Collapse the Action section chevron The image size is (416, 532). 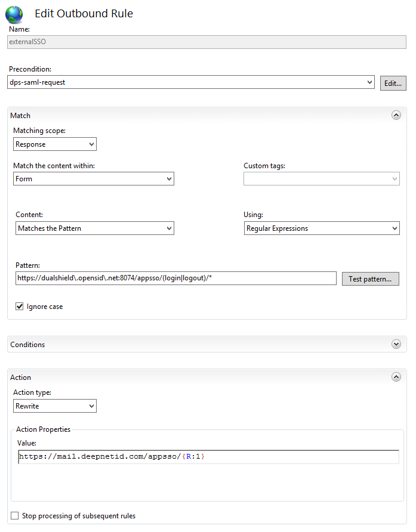[396, 377]
